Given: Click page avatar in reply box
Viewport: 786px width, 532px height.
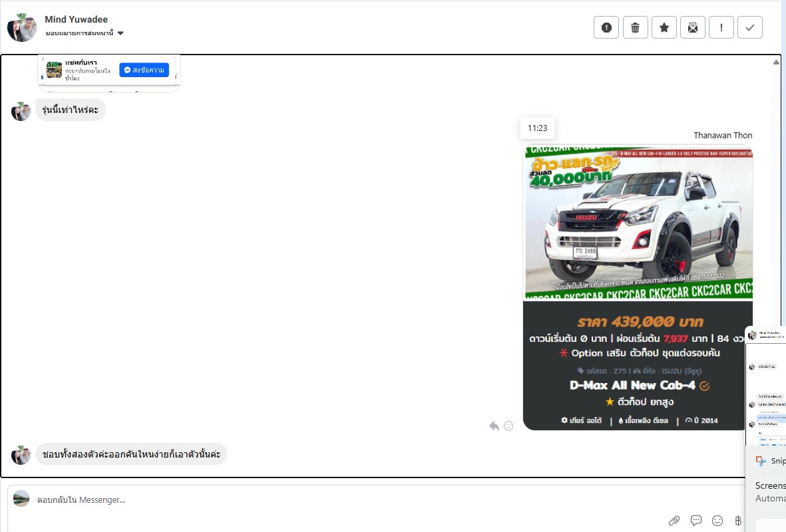Looking at the screenshot, I should [x=21, y=499].
